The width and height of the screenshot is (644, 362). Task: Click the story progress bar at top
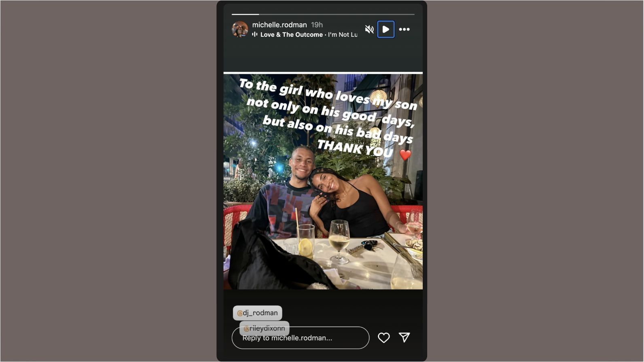click(x=323, y=14)
